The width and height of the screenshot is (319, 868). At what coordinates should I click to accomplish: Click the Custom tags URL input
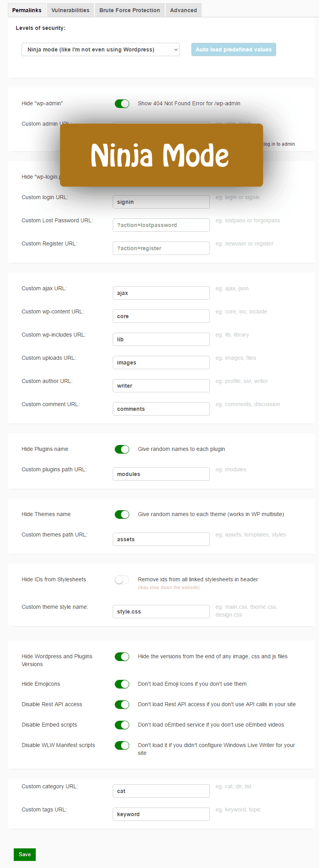(x=161, y=814)
